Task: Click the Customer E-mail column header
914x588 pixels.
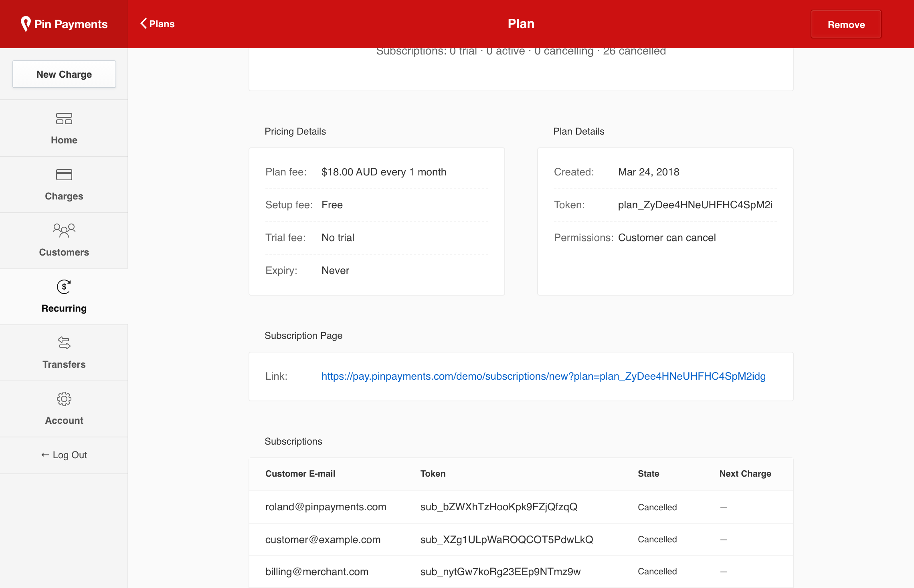Action: [x=300, y=473]
